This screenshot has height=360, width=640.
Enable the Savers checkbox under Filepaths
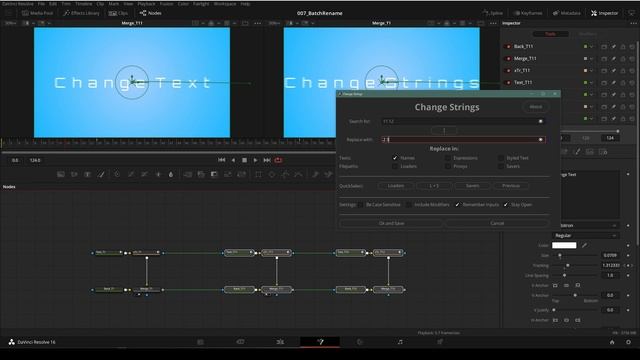(x=501, y=166)
